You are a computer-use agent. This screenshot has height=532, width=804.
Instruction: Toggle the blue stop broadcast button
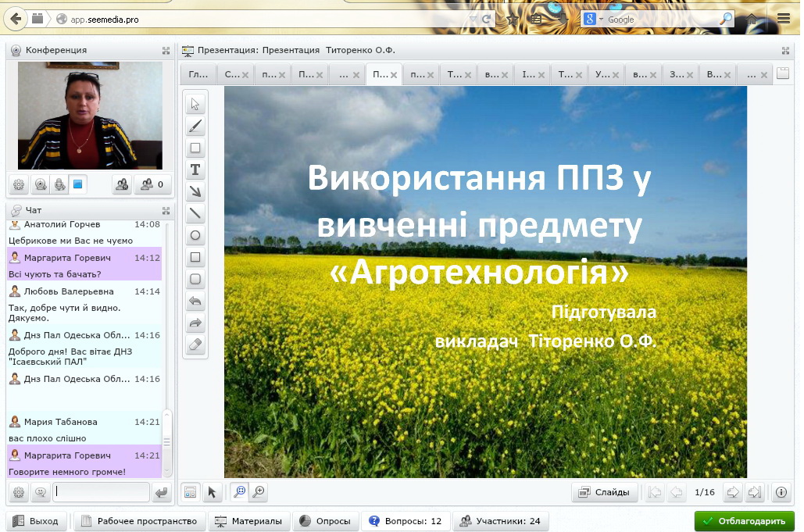point(77,185)
